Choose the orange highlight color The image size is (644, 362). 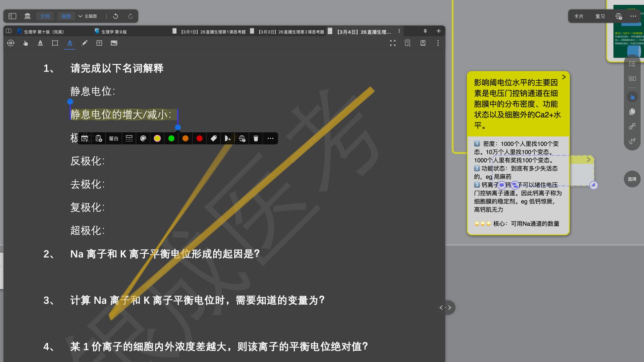pos(185,138)
